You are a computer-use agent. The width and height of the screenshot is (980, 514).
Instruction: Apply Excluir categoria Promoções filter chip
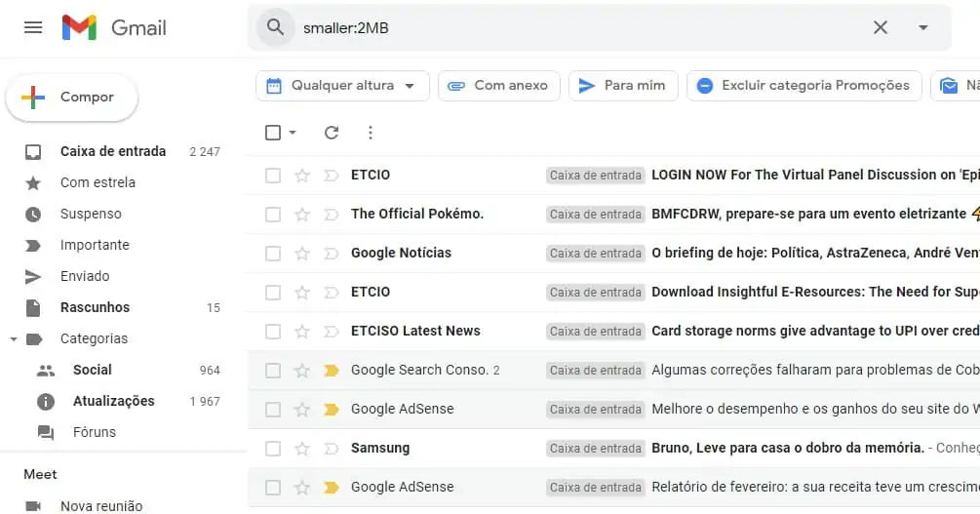(804, 86)
